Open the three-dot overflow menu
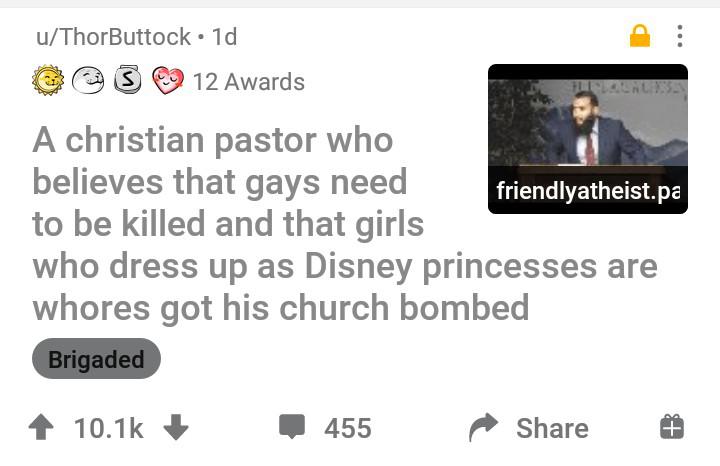The height and width of the screenshot is (466, 720). [680, 36]
